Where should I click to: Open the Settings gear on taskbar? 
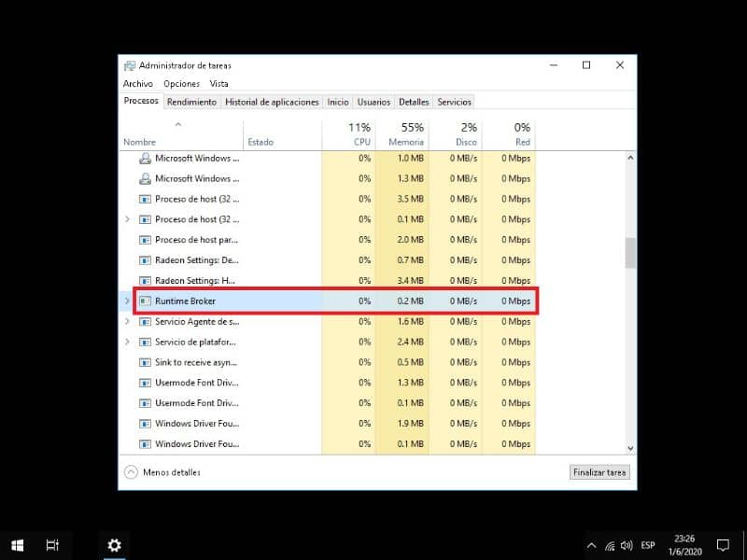[x=114, y=545]
